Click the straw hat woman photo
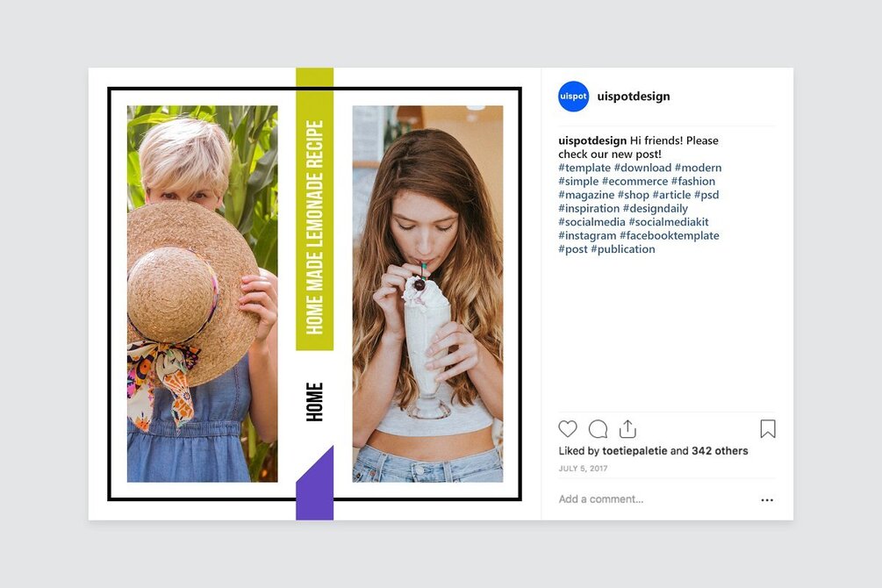Image resolution: width=882 pixels, height=588 pixels. (202, 294)
